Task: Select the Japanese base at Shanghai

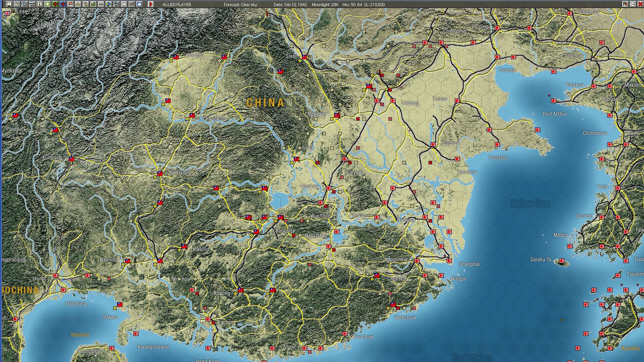Action: (x=449, y=261)
